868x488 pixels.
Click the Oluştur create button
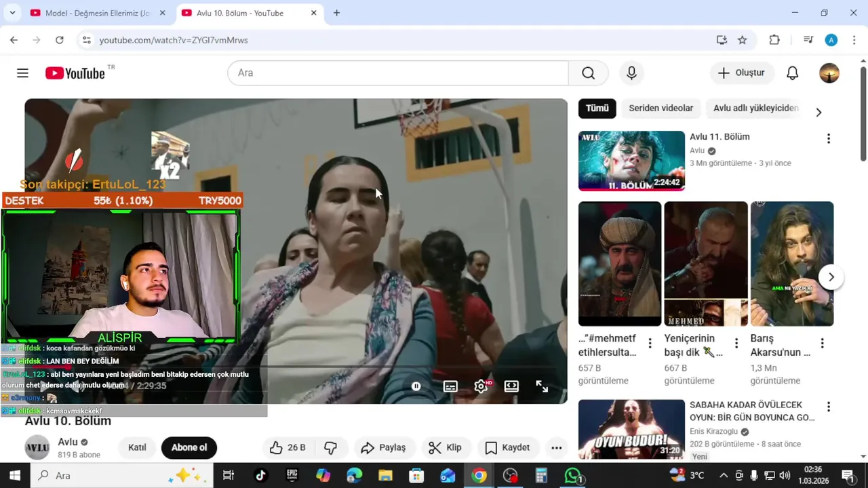pyautogui.click(x=741, y=73)
